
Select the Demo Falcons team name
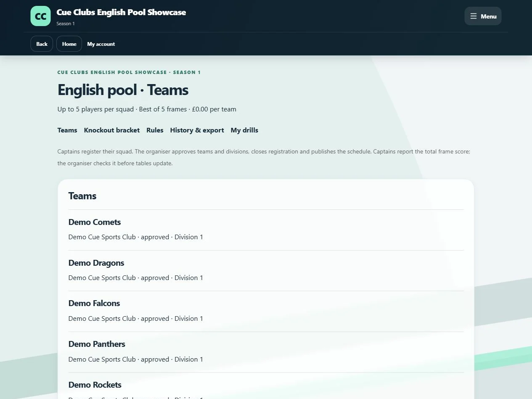94,303
